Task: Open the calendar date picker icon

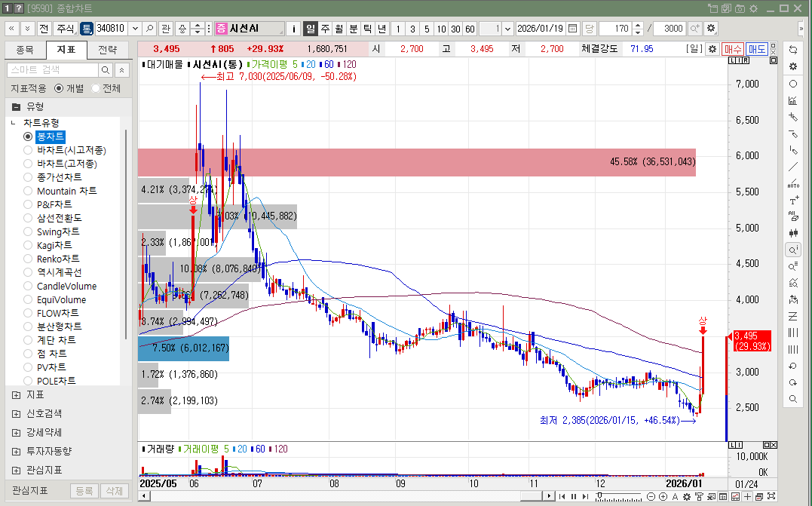Action: [572, 29]
